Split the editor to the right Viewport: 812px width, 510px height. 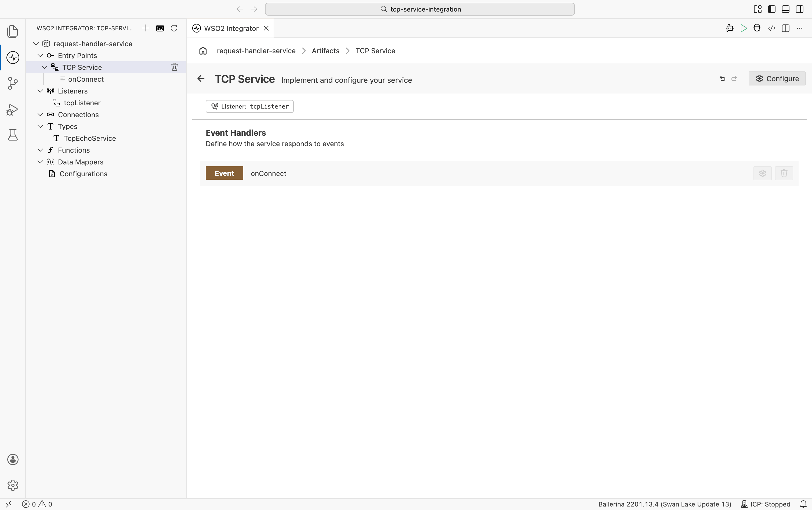(786, 28)
